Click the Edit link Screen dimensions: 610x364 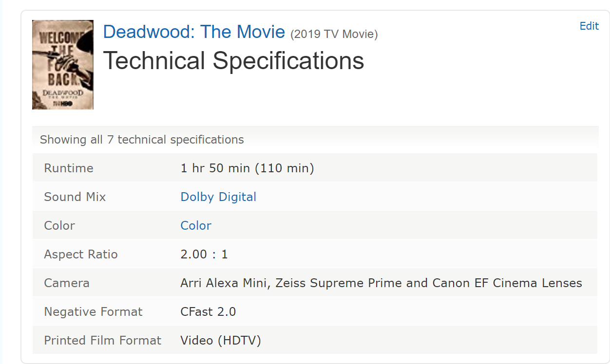coord(589,26)
